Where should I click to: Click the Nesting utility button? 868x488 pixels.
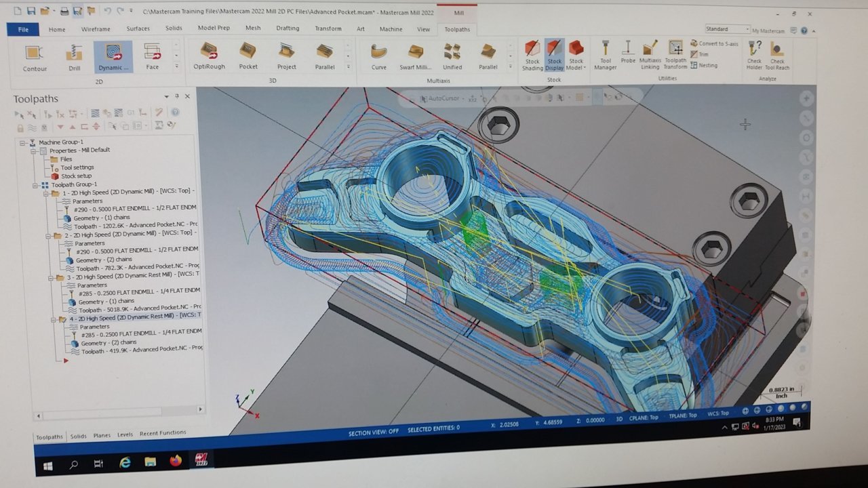tap(704, 65)
